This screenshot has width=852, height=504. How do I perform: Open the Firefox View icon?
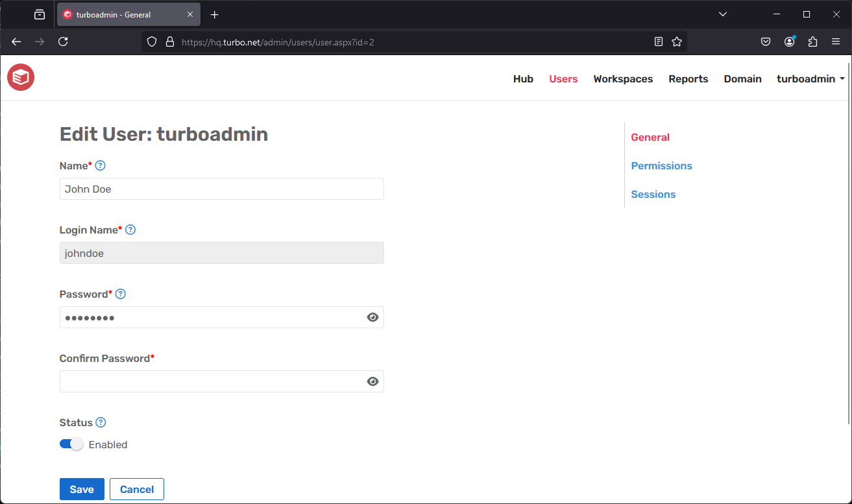coord(40,14)
